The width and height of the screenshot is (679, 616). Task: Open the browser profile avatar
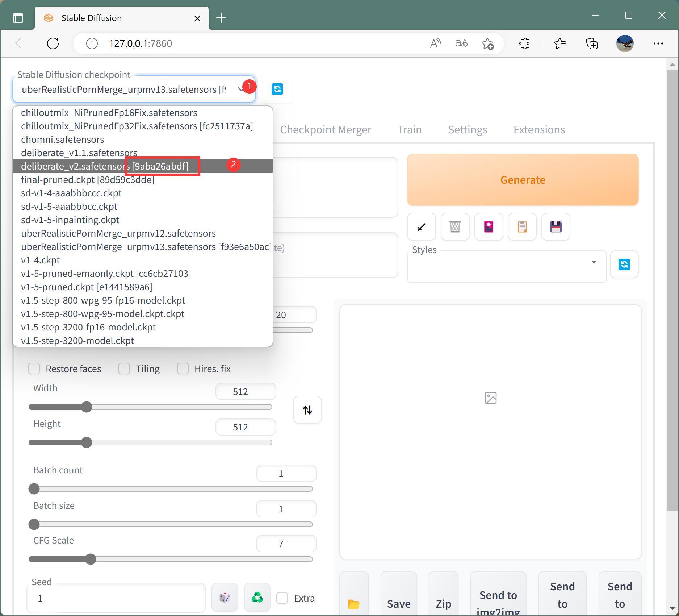coord(625,43)
